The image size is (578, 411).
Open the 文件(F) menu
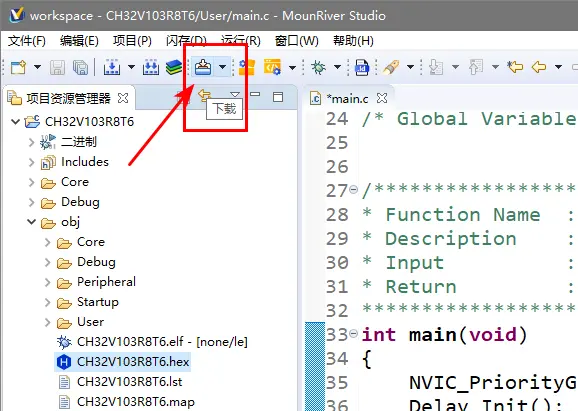27,41
